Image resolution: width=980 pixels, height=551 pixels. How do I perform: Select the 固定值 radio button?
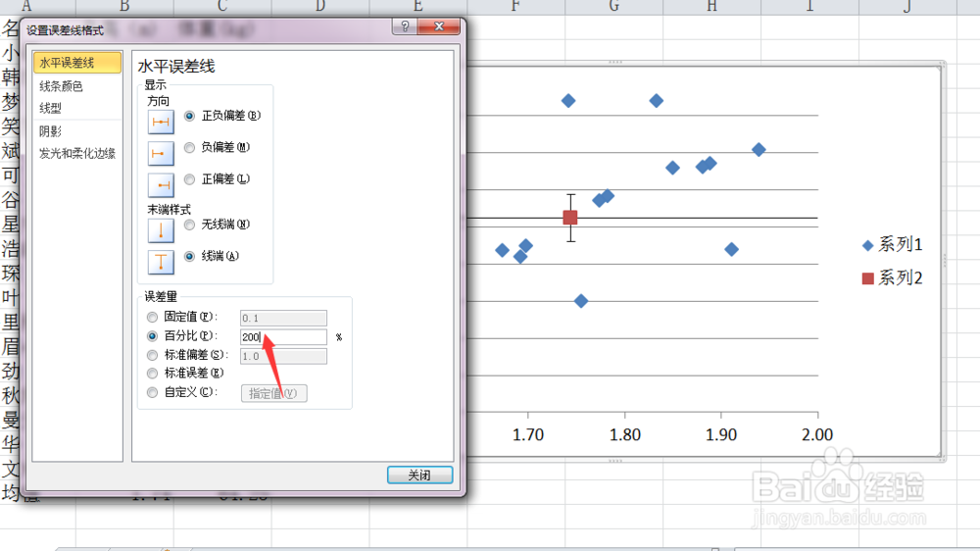point(152,317)
